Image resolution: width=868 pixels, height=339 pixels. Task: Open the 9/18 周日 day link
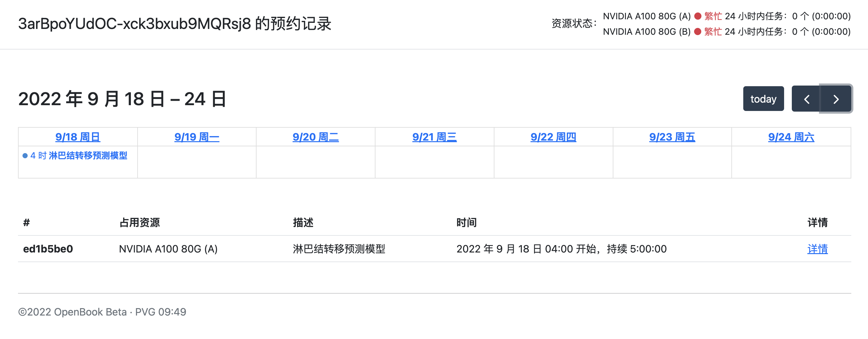78,137
